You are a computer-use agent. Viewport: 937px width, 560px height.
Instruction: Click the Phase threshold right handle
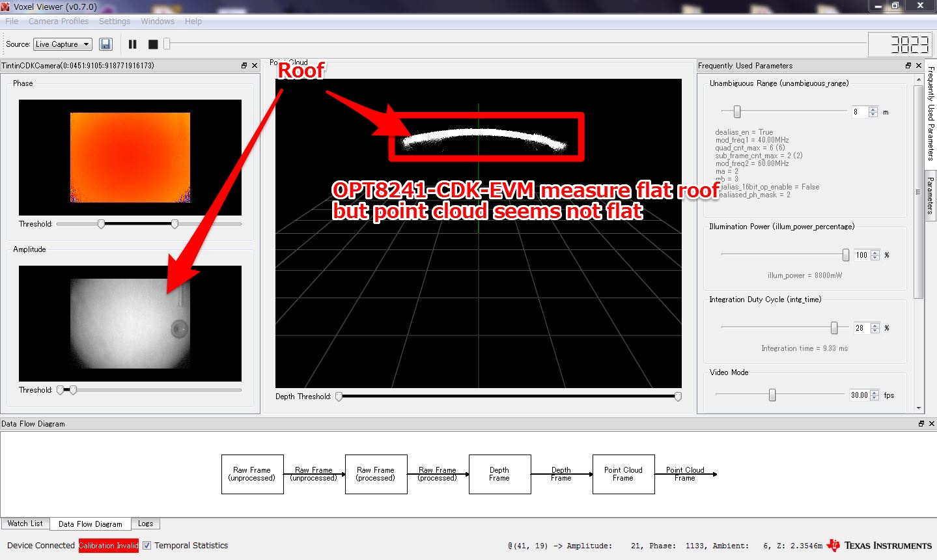point(175,224)
